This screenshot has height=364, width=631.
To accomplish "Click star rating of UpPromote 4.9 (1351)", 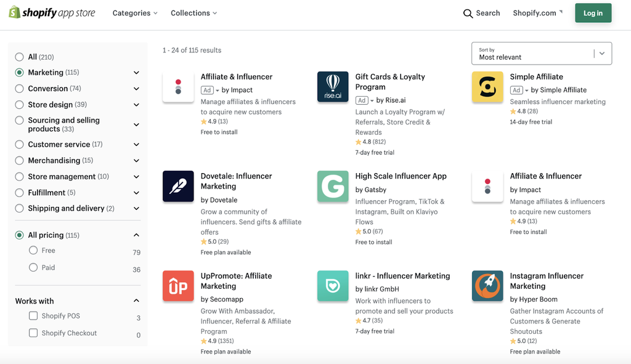I will (x=218, y=341).
